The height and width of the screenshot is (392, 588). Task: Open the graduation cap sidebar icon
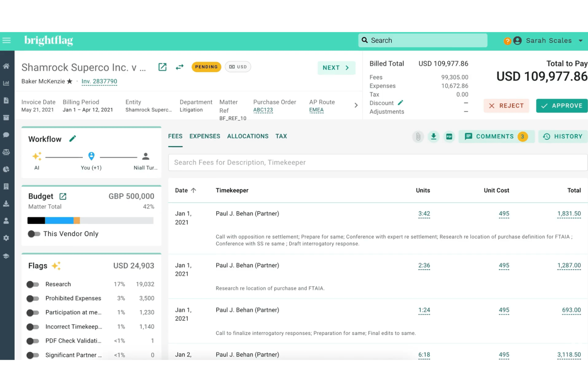(x=6, y=256)
